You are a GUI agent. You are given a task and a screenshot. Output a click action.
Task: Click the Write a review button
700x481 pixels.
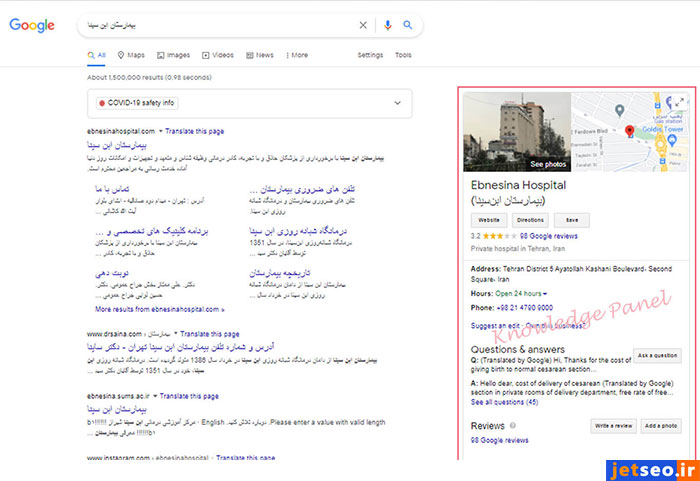point(613,426)
